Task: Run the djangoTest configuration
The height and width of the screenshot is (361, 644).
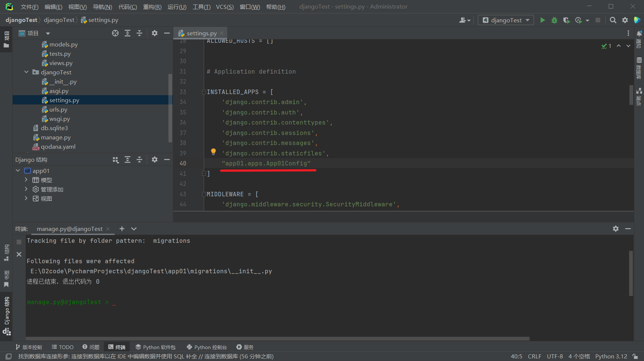Action: pos(542,20)
